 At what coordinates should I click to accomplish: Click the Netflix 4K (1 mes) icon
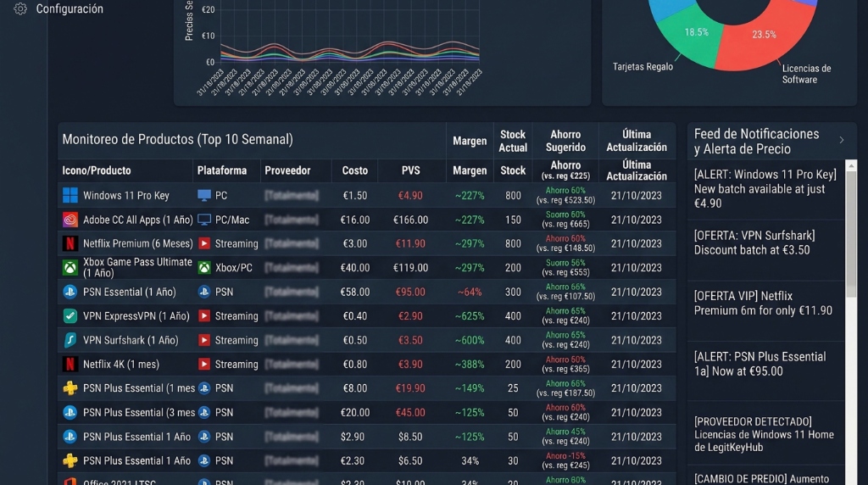tap(70, 365)
